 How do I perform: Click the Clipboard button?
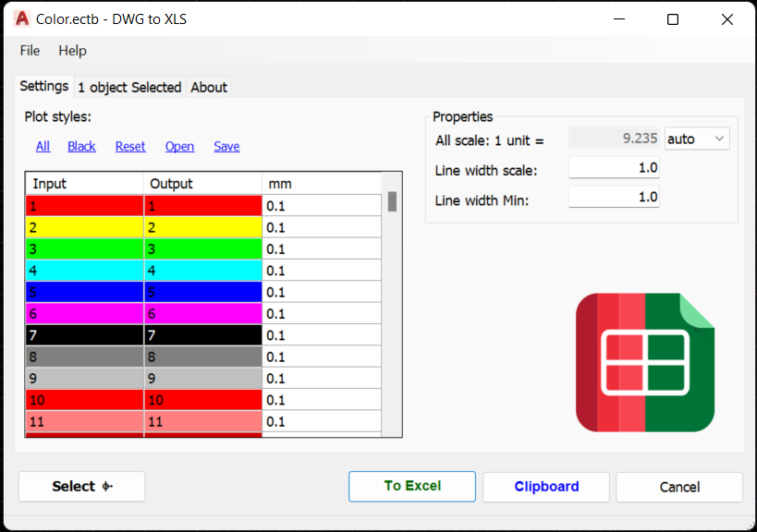pos(546,486)
